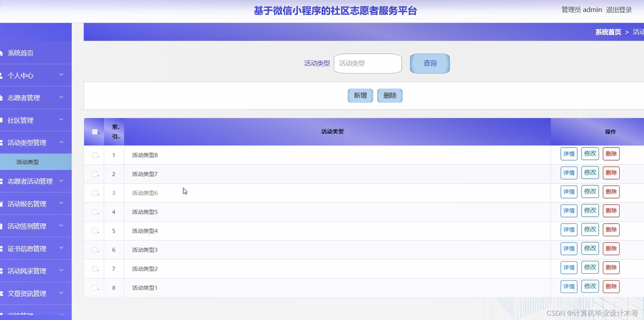Check the box for row 活动类型8
Viewport: 644px width, 320px height.
coord(95,155)
